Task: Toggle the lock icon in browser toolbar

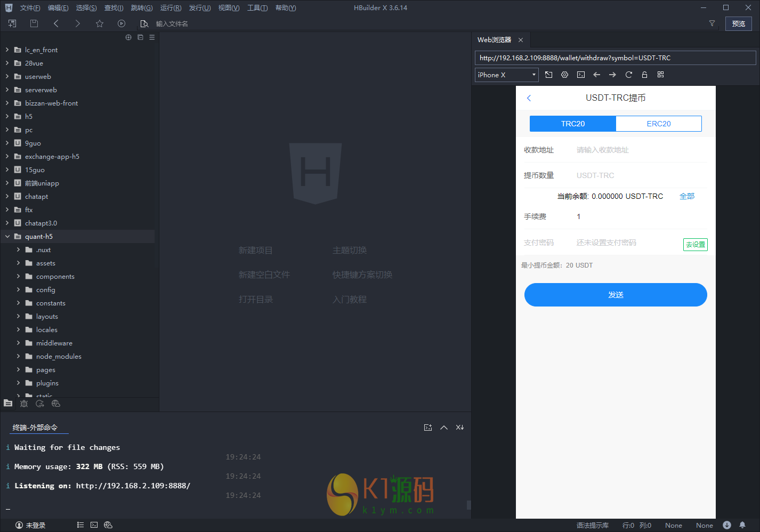Action: pos(644,75)
